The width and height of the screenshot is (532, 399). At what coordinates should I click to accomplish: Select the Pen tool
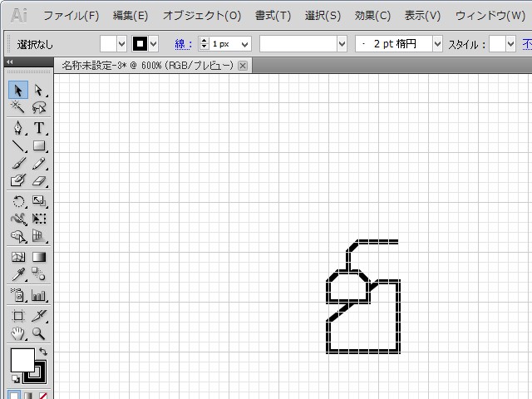[x=17, y=128]
